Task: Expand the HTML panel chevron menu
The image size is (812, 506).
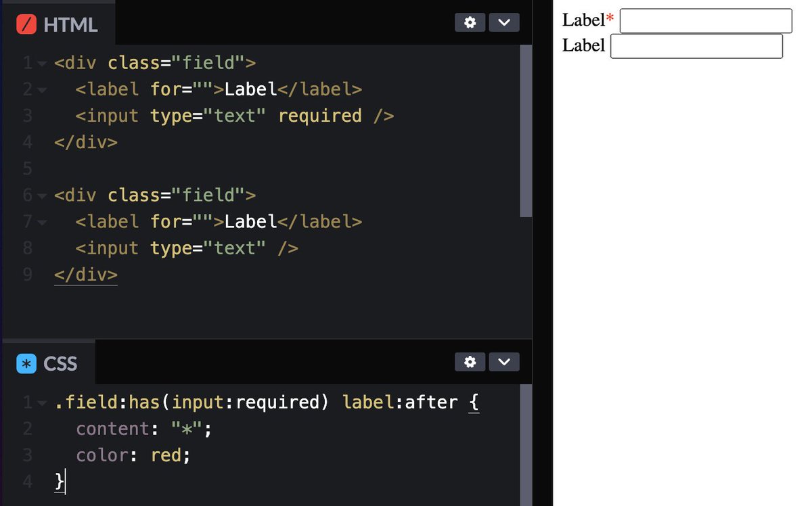Action: (503, 22)
